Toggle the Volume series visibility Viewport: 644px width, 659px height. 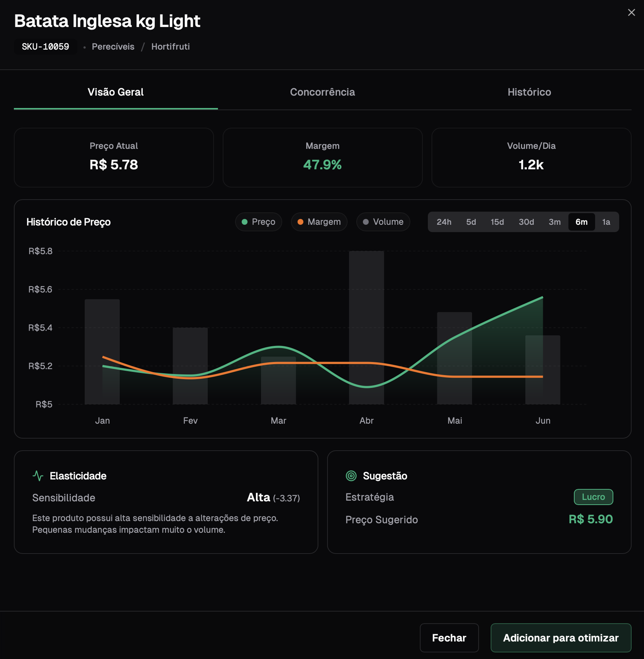click(383, 221)
